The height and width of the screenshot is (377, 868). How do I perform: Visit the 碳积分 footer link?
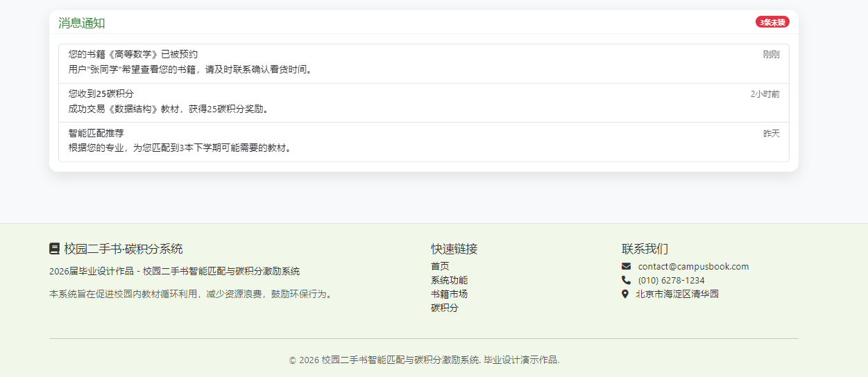[x=445, y=308]
